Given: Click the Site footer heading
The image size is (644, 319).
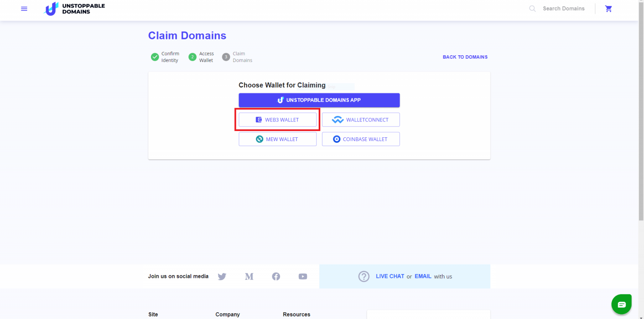Looking at the screenshot, I should tap(153, 314).
